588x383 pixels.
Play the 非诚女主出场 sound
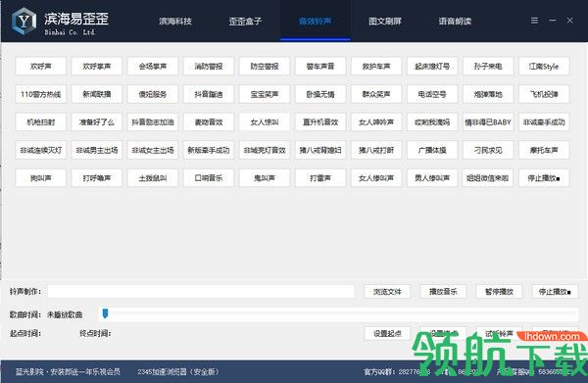point(152,150)
